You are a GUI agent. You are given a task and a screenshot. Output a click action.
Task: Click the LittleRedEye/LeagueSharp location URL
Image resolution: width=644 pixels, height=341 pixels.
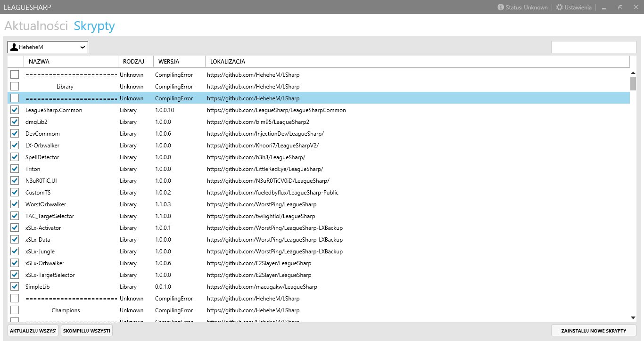pos(265,169)
